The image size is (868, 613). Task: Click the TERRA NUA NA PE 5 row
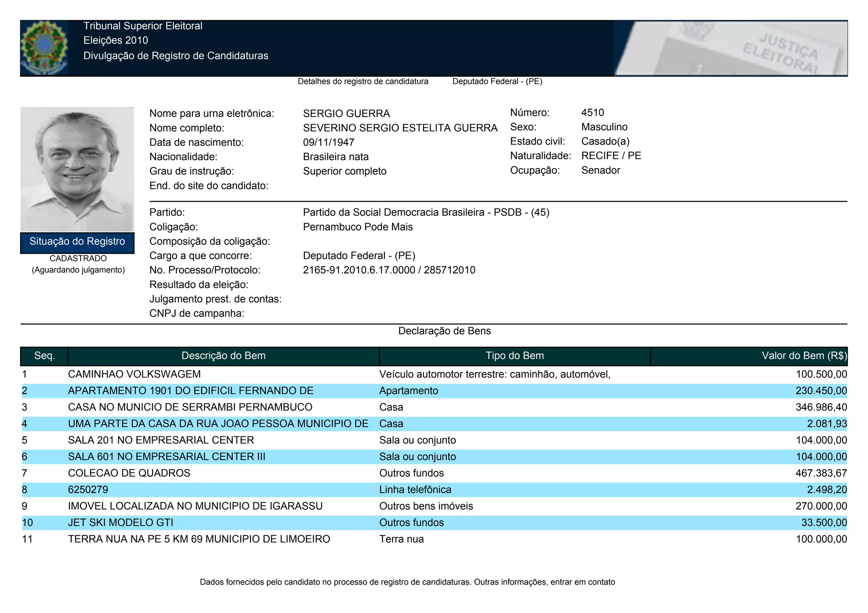pos(199,539)
